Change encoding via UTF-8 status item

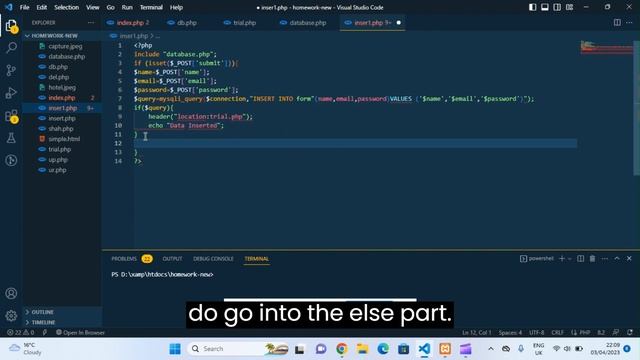pos(536,332)
